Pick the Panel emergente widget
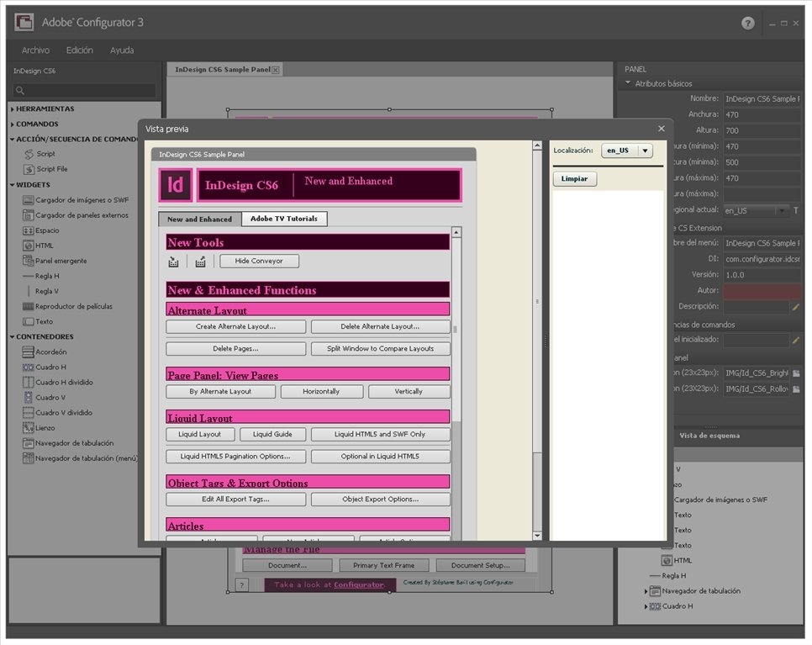Image resolution: width=812 pixels, height=645 pixels. [x=55, y=261]
